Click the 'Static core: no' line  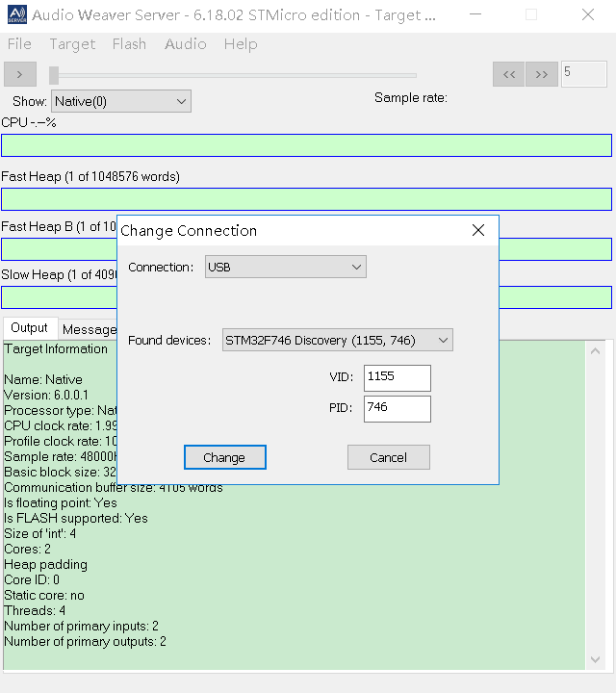click(44, 595)
